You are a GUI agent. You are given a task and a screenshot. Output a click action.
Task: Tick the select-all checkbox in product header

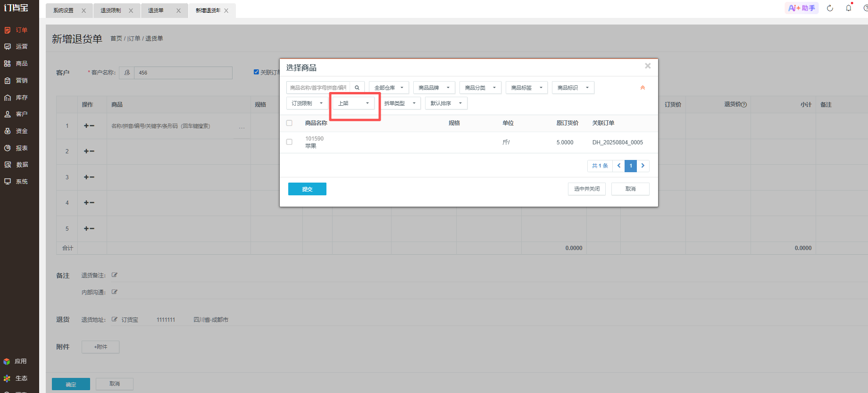289,123
